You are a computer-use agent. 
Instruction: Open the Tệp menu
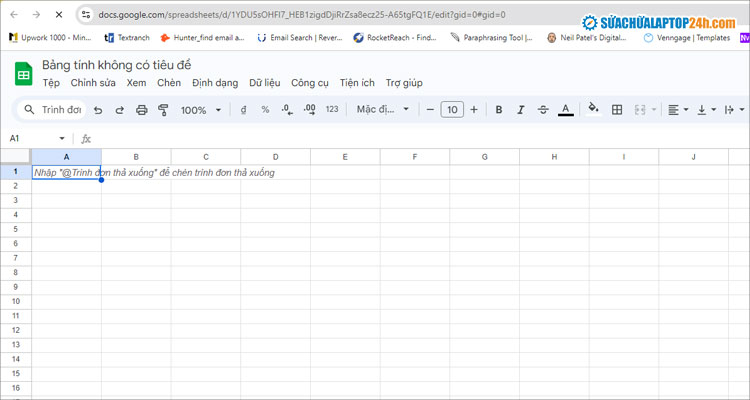(x=51, y=83)
